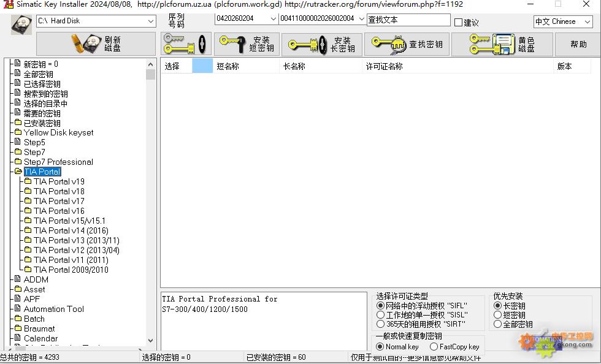Select the "SISL" single license radio option

tap(381, 315)
